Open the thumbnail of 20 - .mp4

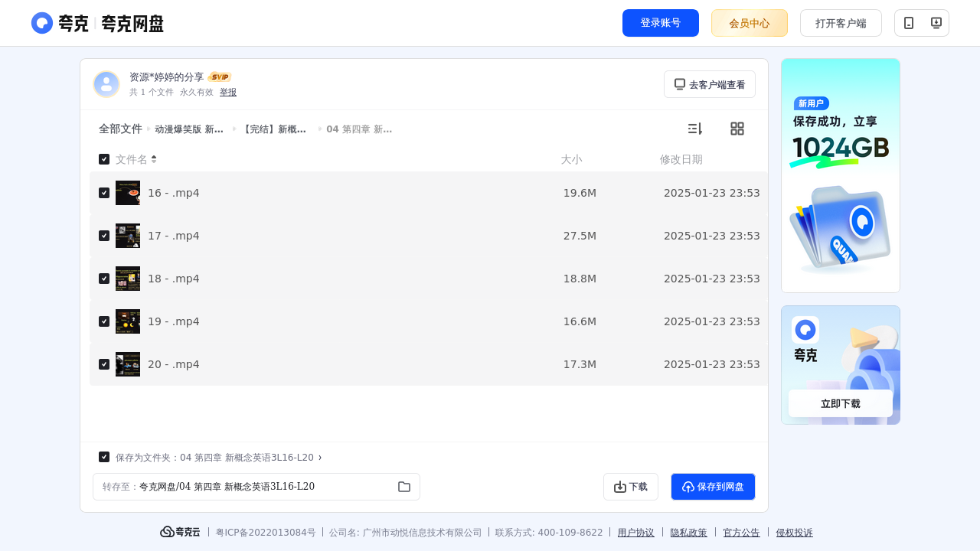128,364
